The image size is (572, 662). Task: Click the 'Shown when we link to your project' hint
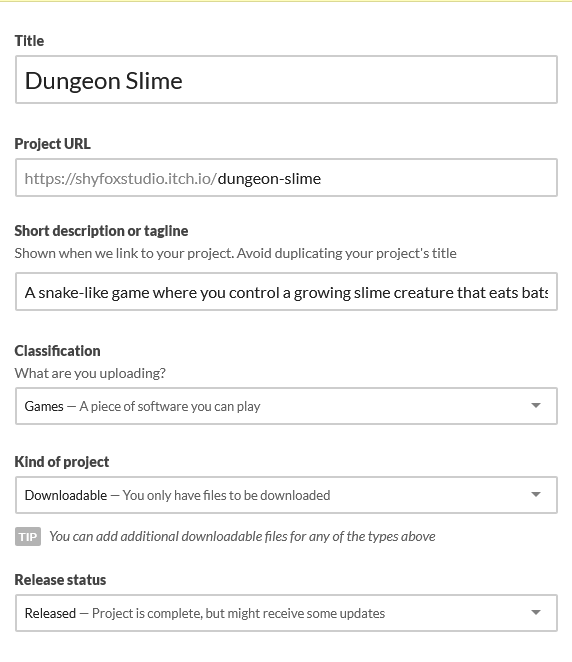(236, 253)
